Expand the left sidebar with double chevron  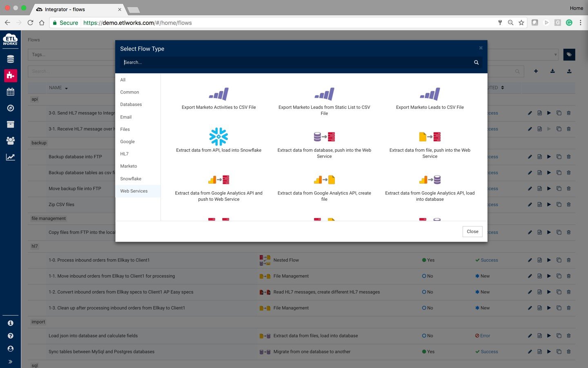tap(10, 361)
